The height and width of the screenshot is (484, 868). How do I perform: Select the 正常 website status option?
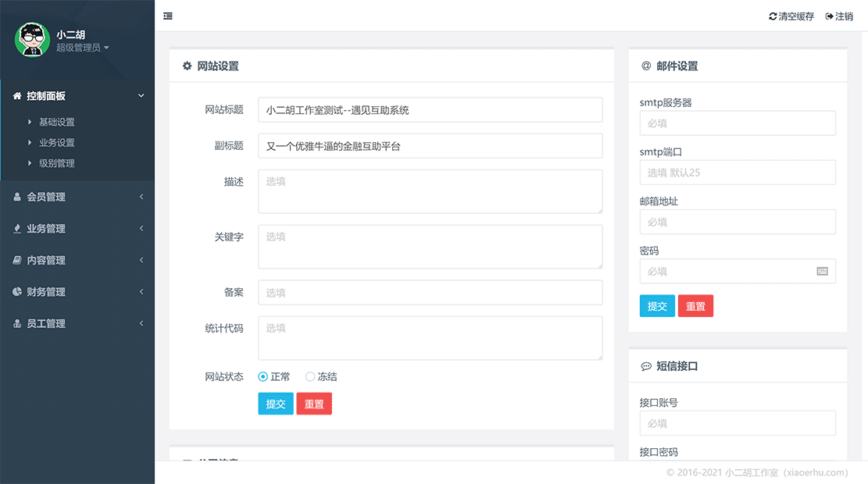coord(263,376)
